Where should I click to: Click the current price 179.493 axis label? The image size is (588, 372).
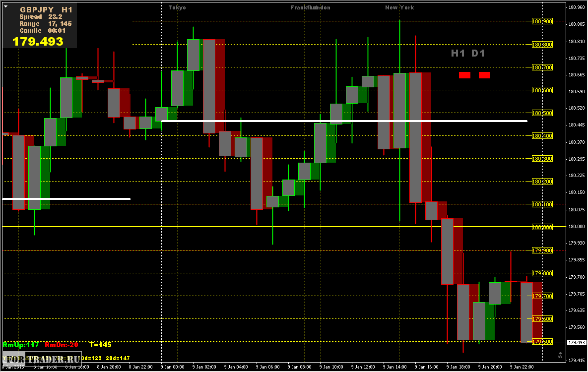(577, 342)
